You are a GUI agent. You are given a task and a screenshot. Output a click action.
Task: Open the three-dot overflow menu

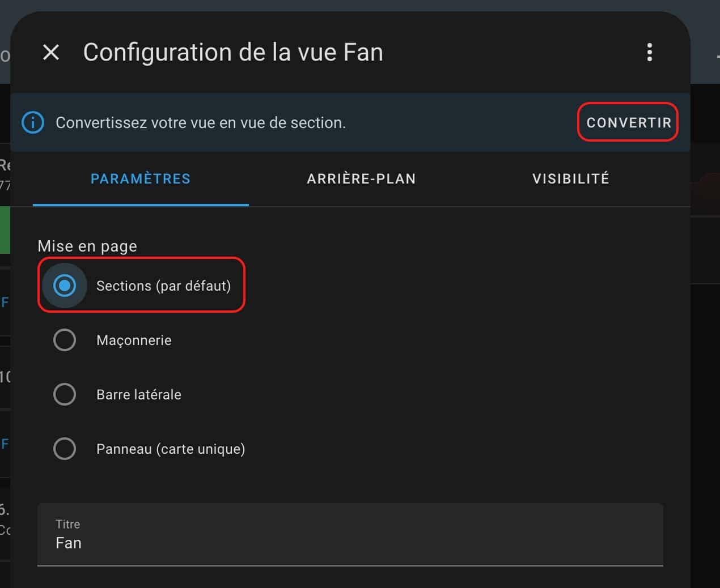pyautogui.click(x=650, y=52)
